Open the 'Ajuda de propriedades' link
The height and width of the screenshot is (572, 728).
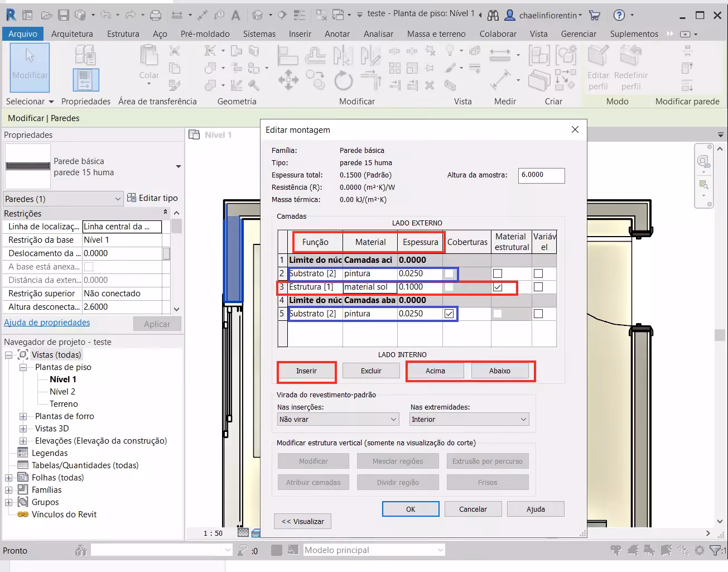pyautogui.click(x=47, y=323)
